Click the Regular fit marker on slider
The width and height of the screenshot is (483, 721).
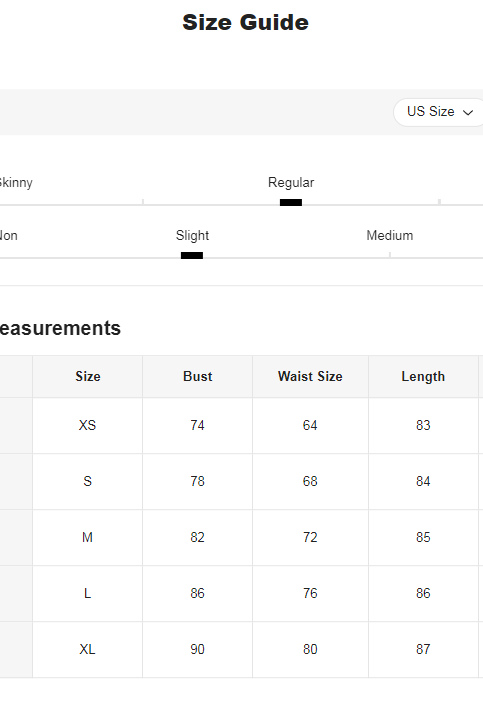click(x=291, y=202)
